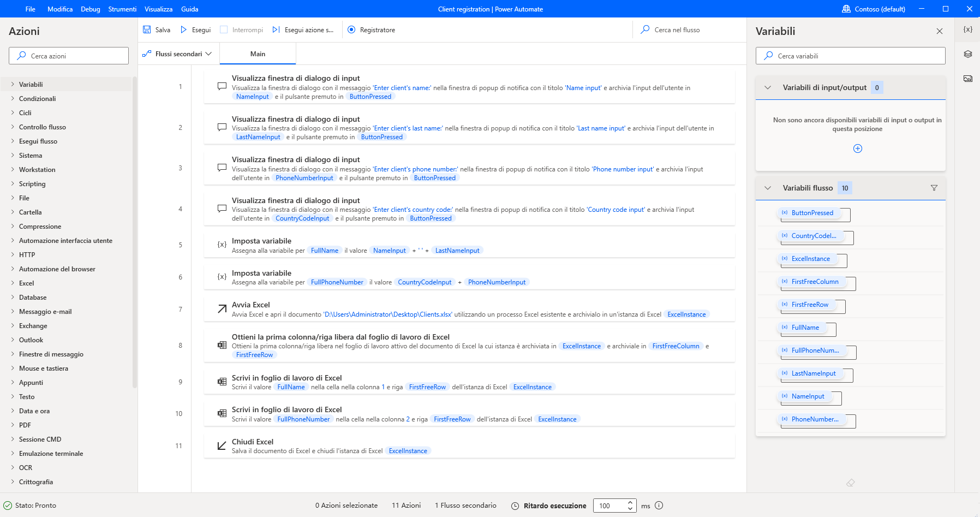Screen dimensions: 980x517
Task: Click the 'Enter client's name:' message link
Action: tap(402, 88)
